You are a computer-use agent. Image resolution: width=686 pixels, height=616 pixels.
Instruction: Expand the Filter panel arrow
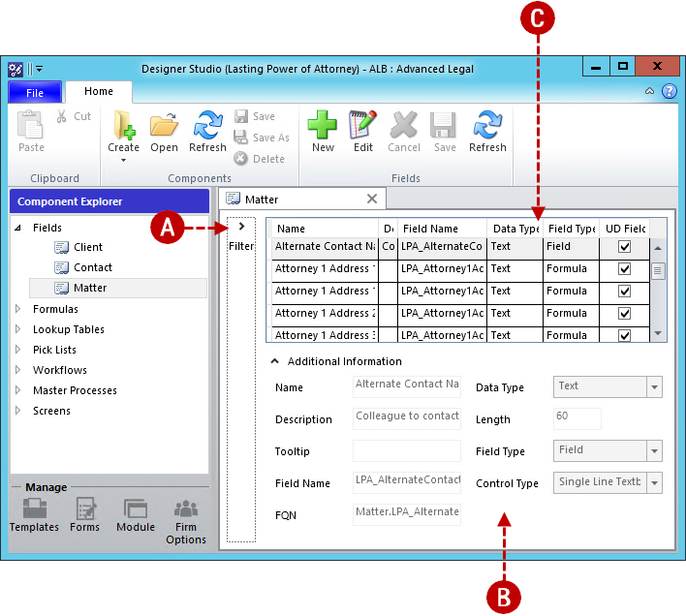241,227
